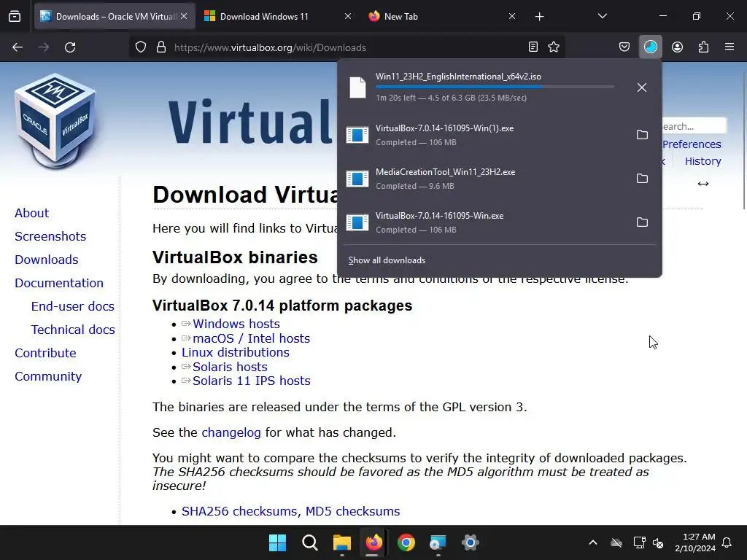Open downloads toolbar progress indicator
Screen dimensions: 747x560
[x=651, y=47]
